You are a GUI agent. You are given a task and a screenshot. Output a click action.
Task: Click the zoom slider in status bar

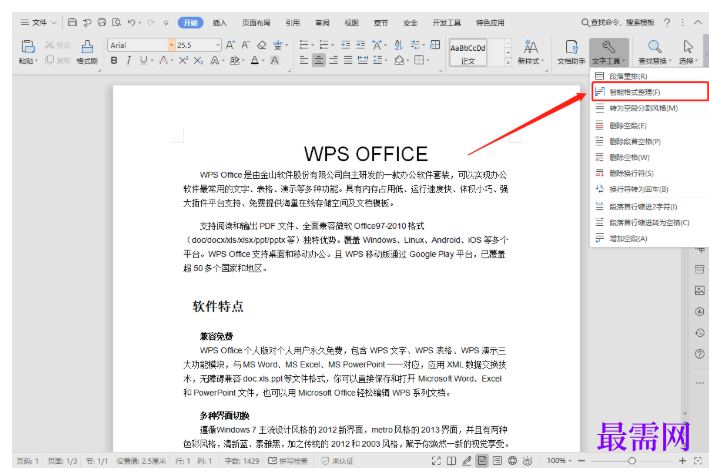pos(631,461)
